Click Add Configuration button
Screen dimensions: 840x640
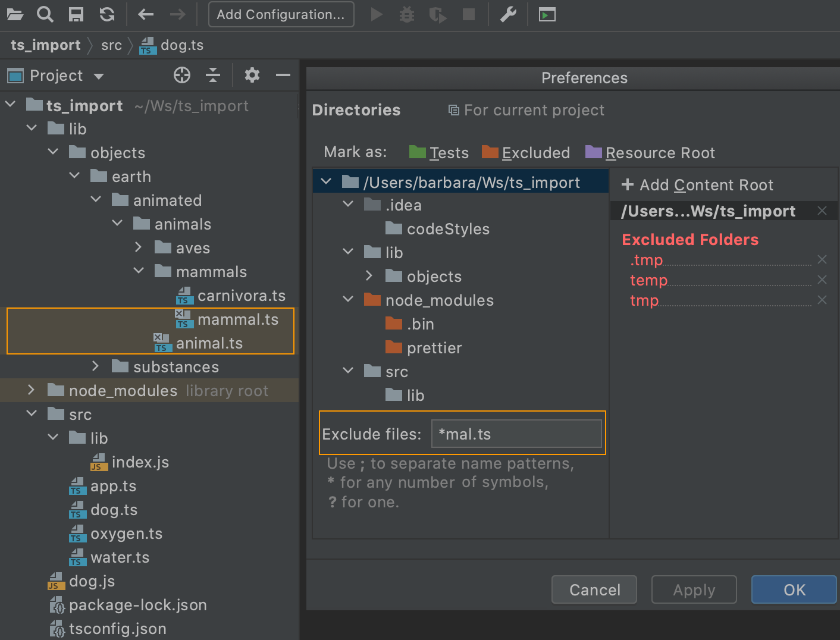coord(281,14)
